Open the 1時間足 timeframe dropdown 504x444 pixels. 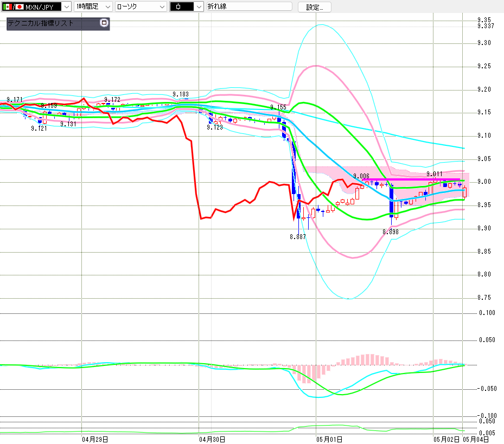tap(93, 7)
